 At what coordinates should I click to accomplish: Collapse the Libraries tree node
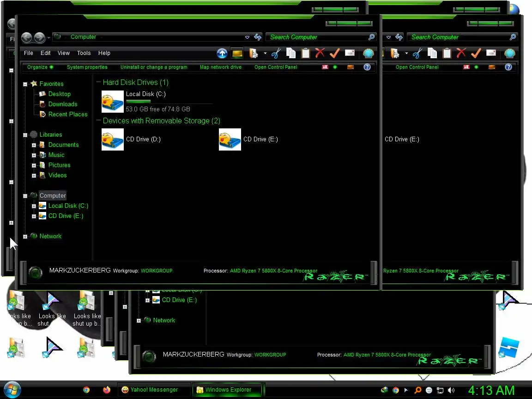coord(25,135)
